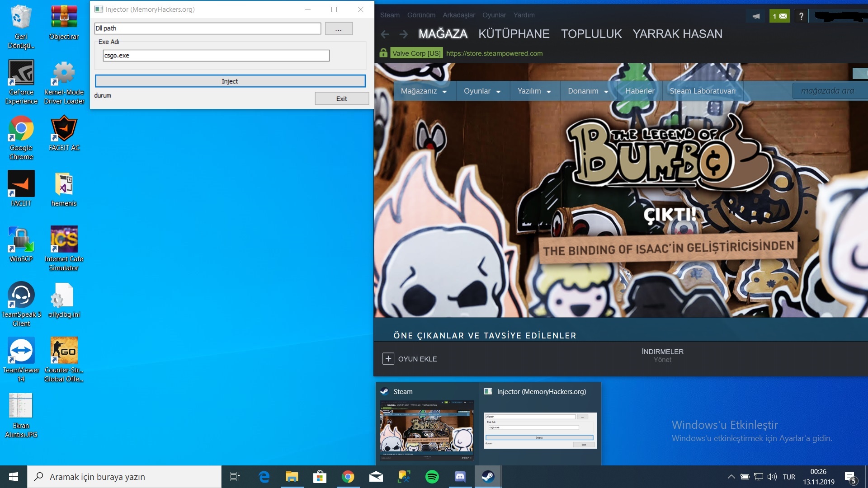Open Görünüm menu in Steam
Image resolution: width=868 pixels, height=488 pixels.
click(x=421, y=15)
